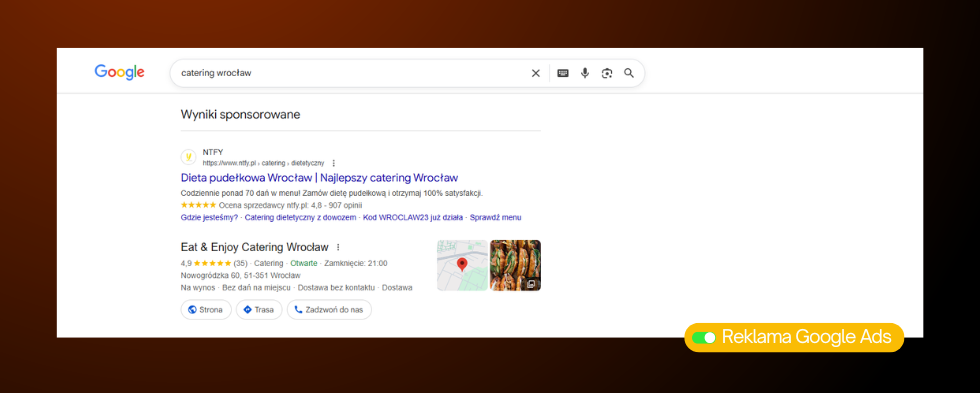Click the magnifier search icon
Screen dimensions: 980x393
pos(629,73)
